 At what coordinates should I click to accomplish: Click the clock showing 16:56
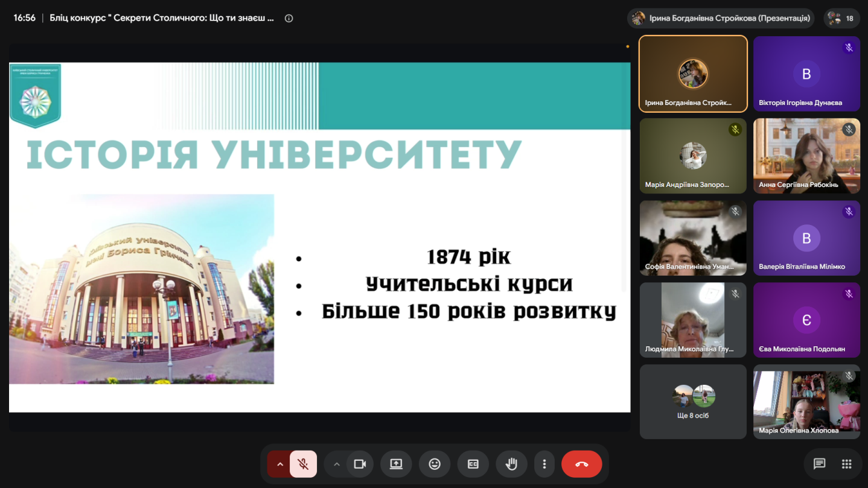[x=25, y=18]
